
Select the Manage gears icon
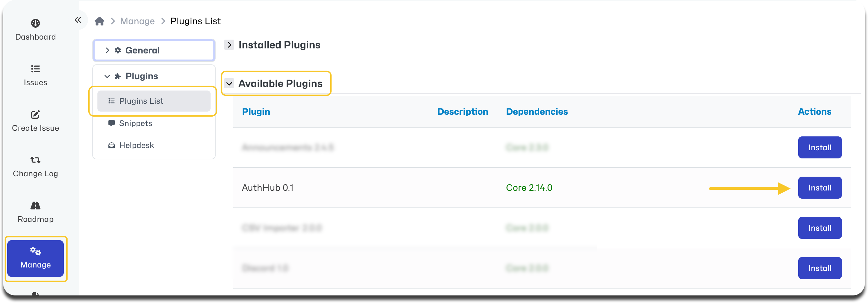pyautogui.click(x=36, y=251)
